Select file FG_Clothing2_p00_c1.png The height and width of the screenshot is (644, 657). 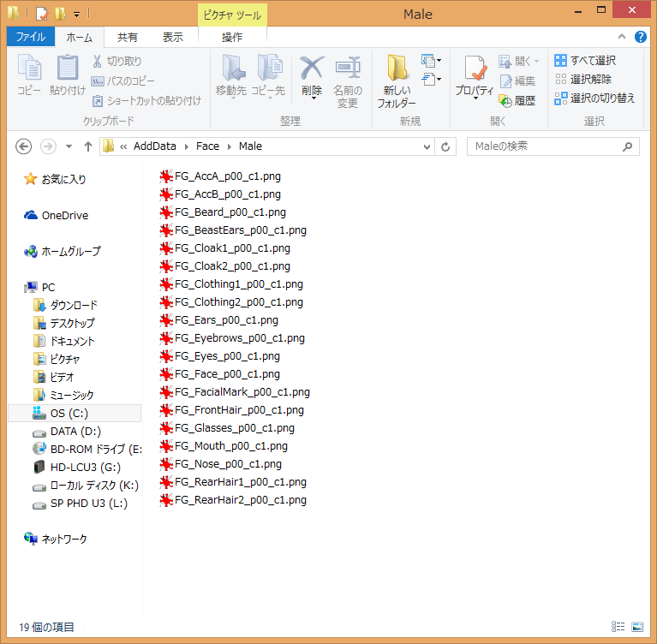tap(232, 302)
